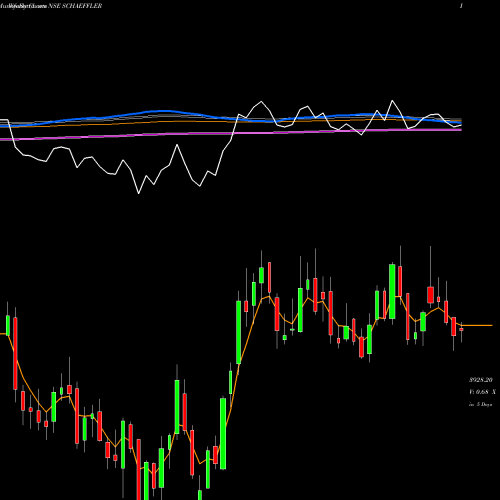The width and height of the screenshot is (500, 500).
Task: Select the 3928.20 price label
Action: tap(481, 380)
